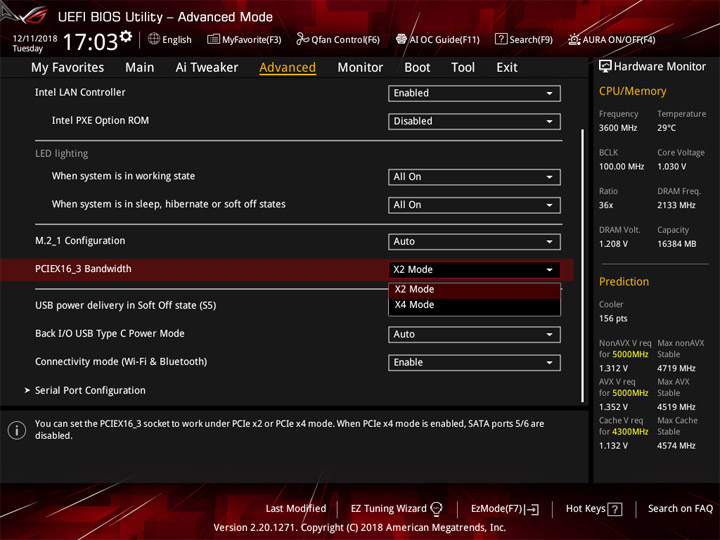Click the info icon beside help text

17,430
